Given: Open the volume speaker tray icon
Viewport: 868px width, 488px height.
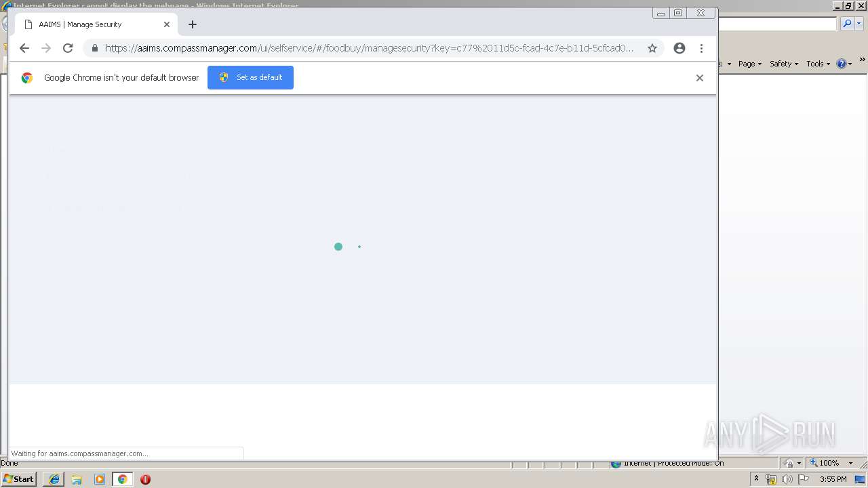Looking at the screenshot, I should [787, 479].
